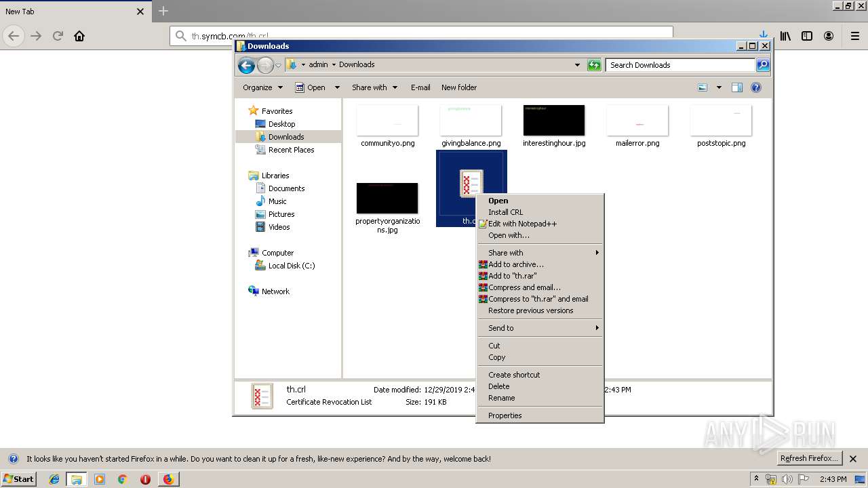The height and width of the screenshot is (488, 868).
Task: Choose Install CRL from context menu
Action: tap(540, 212)
